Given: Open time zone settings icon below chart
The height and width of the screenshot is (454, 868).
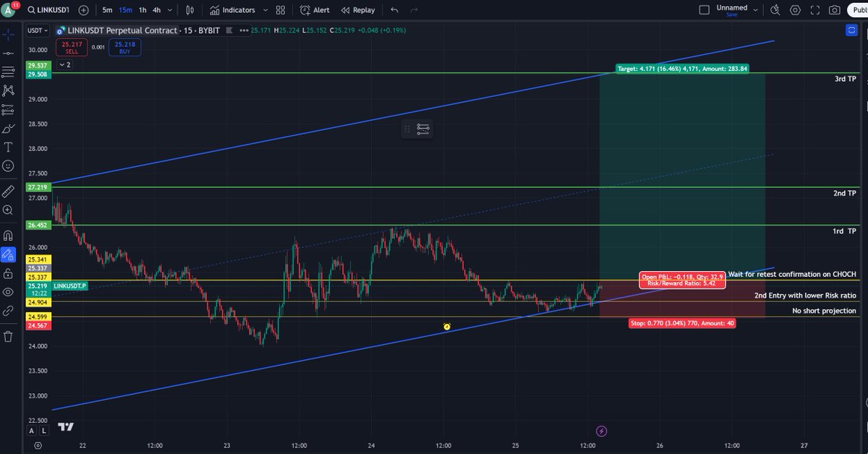Looking at the screenshot, I should point(38,446).
